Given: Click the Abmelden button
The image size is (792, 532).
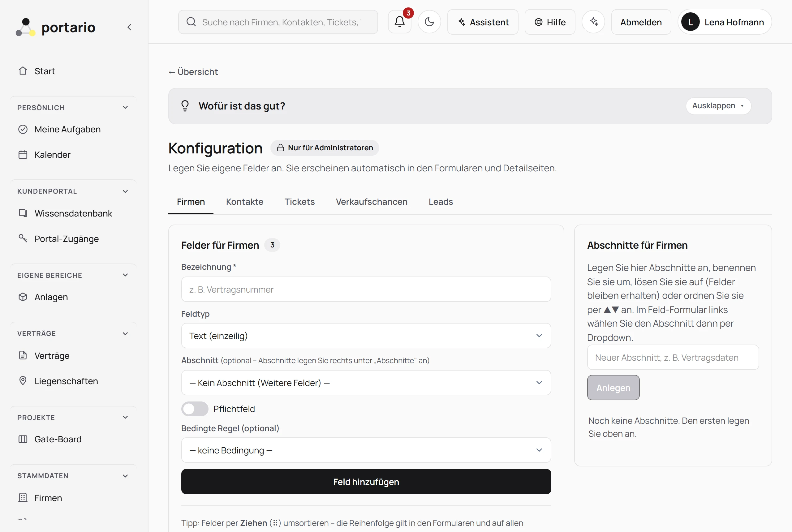Looking at the screenshot, I should [x=641, y=22].
